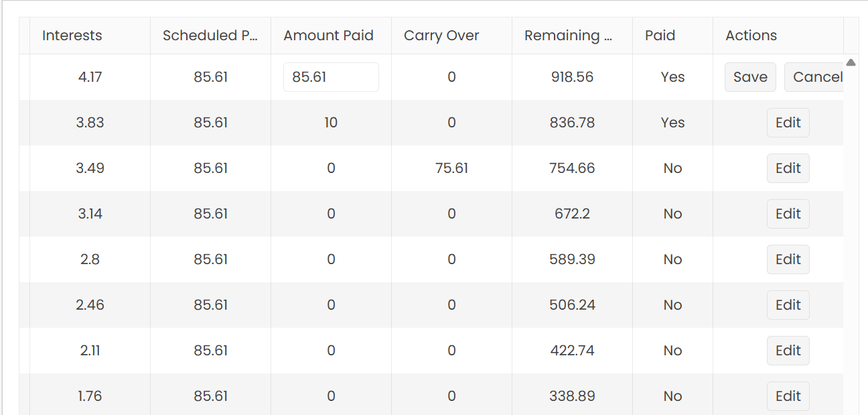
Task: Click the scroll up arrow on table scrollbar
Action: point(851,62)
